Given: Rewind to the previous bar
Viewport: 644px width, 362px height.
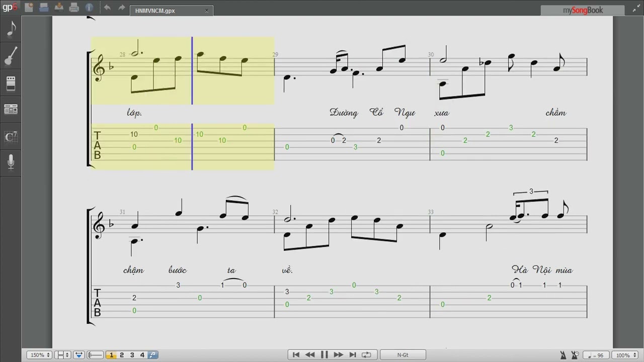Looking at the screenshot, I should [310, 355].
